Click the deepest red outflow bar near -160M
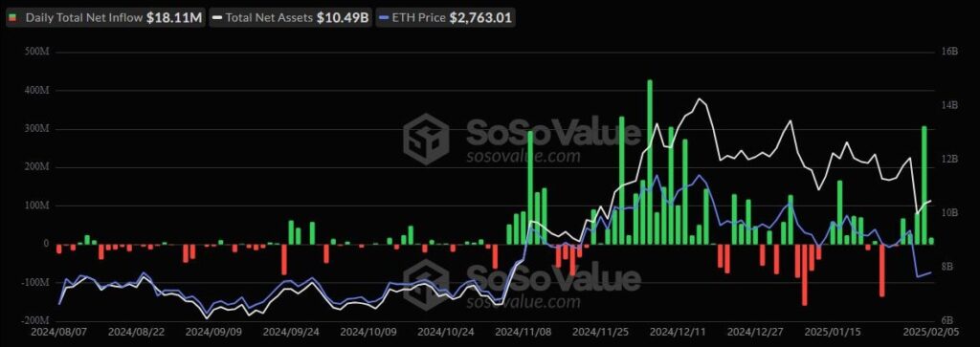Image resolution: width=980 pixels, height=347 pixels. pyautogui.click(x=804, y=274)
